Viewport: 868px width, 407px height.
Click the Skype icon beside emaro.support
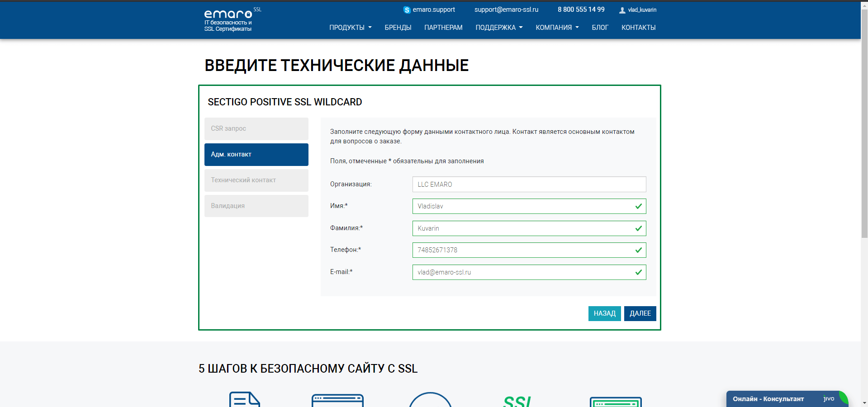[407, 10]
